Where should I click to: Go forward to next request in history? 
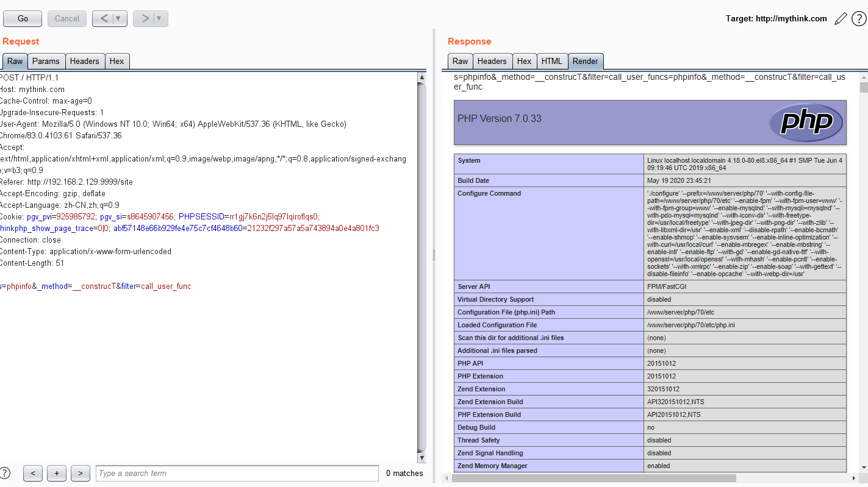click(145, 19)
